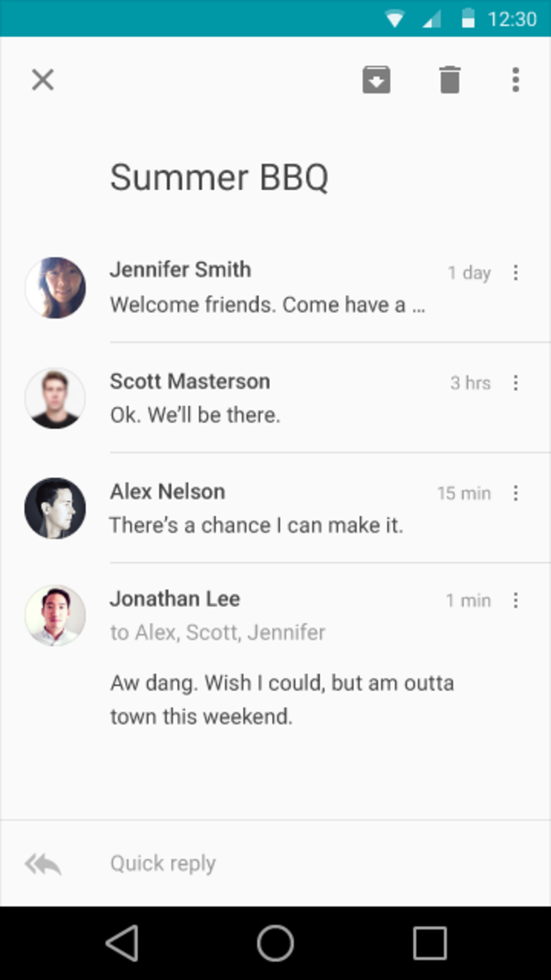Open the top toolbar overflow menu
Image resolution: width=551 pixels, height=980 pixels.
coord(515,80)
